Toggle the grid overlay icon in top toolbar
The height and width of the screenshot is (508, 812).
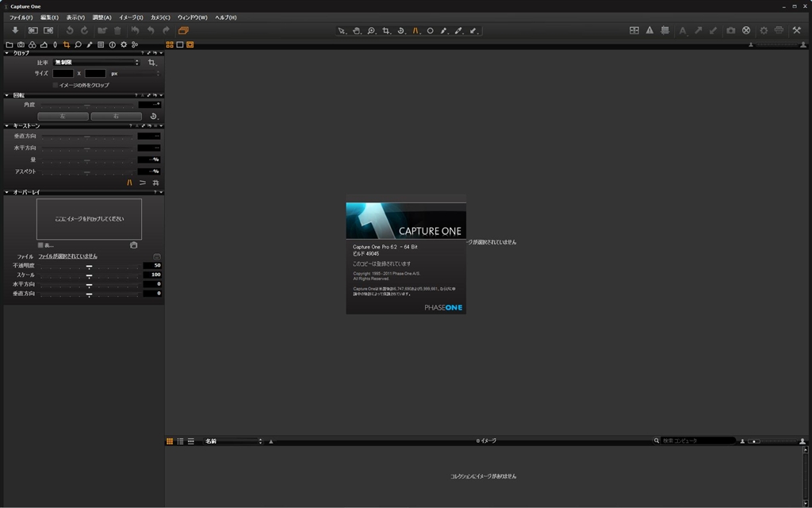click(665, 31)
